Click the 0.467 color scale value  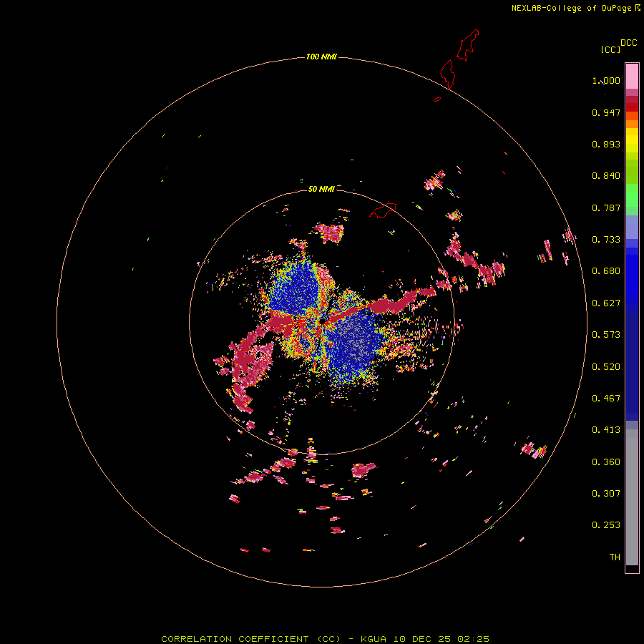tap(606, 399)
